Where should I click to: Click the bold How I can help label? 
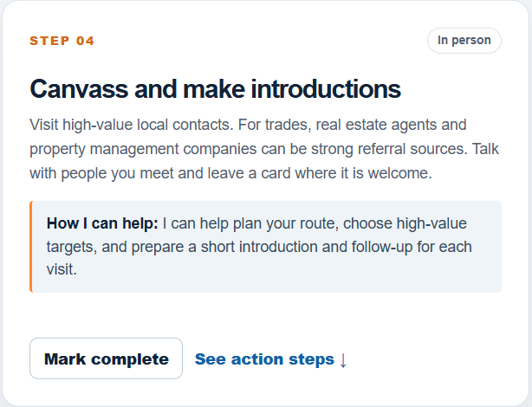coord(102,223)
